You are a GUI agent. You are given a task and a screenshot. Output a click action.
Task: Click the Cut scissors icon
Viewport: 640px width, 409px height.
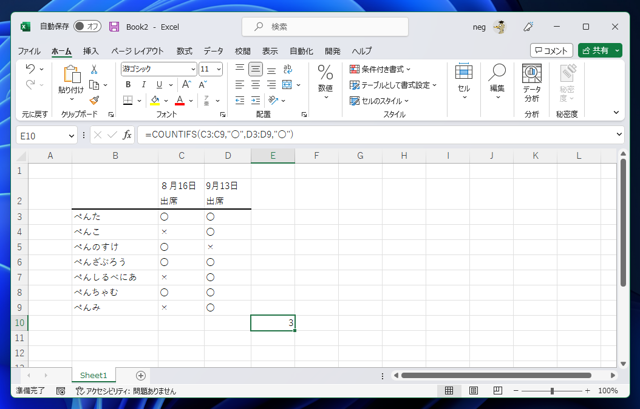(x=94, y=69)
